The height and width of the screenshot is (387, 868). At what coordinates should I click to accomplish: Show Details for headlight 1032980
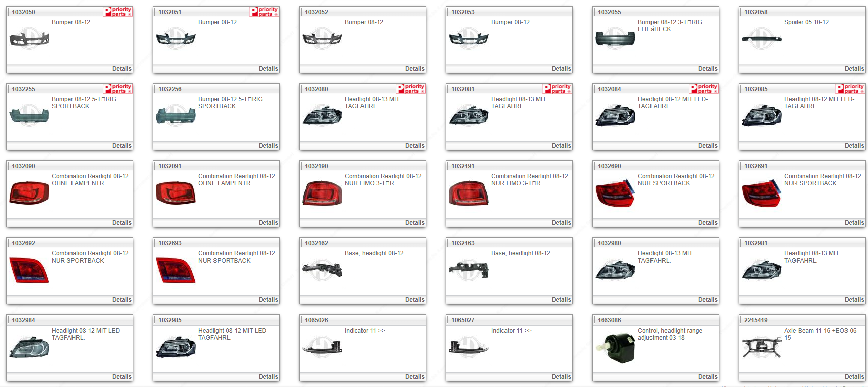click(x=707, y=300)
